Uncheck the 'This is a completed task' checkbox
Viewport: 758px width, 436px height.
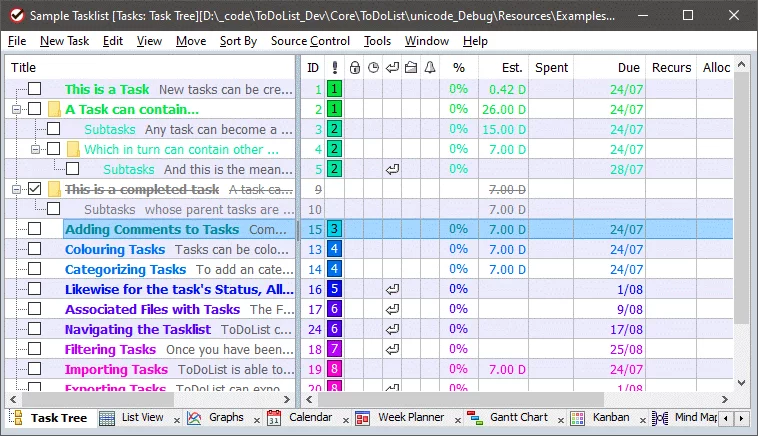coord(35,189)
